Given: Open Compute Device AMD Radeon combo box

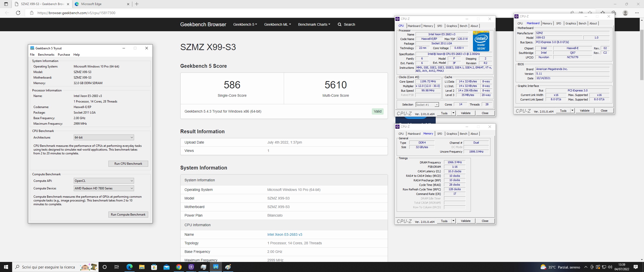Looking at the screenshot, I should tap(104, 188).
